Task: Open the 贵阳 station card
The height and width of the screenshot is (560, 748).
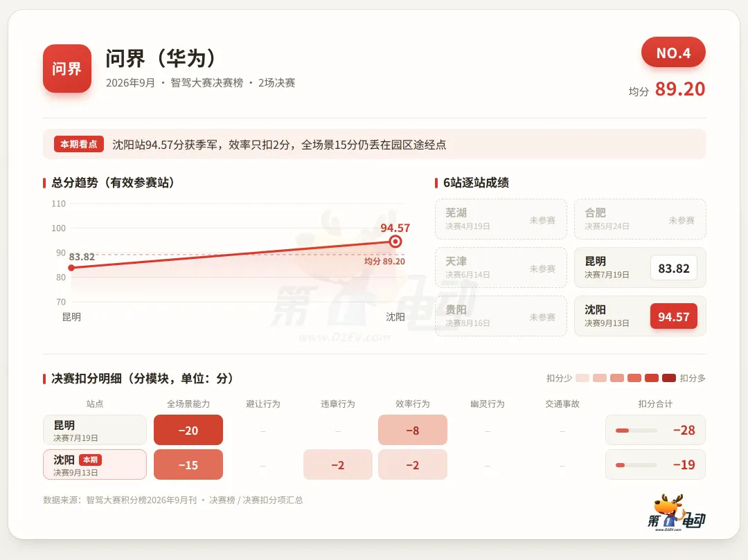Action: pyautogui.click(x=501, y=316)
